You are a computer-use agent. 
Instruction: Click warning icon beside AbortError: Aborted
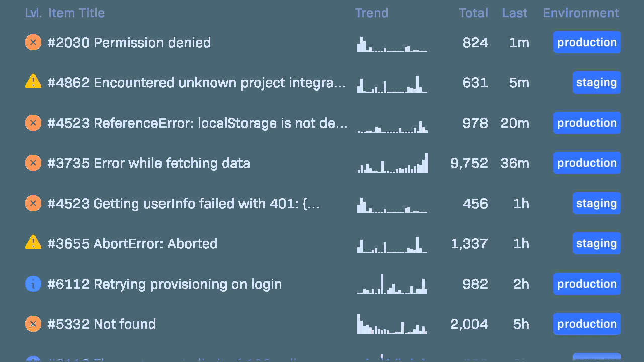33,242
